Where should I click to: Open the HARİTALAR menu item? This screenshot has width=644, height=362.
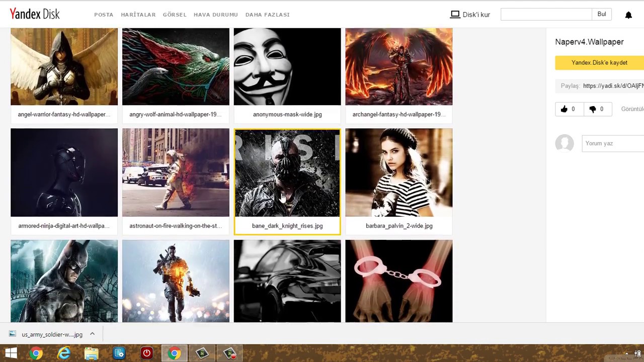click(138, 15)
